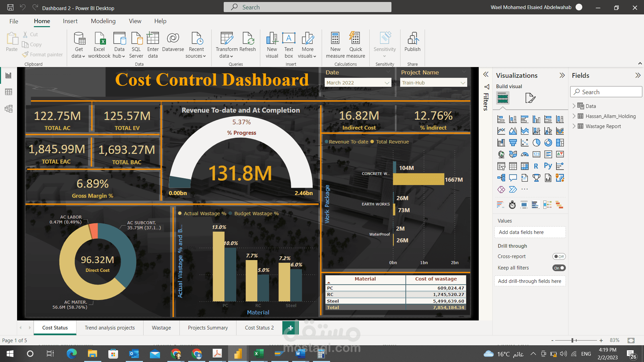Toggle Keep all filters switch
The height and width of the screenshot is (362, 644).
click(559, 268)
